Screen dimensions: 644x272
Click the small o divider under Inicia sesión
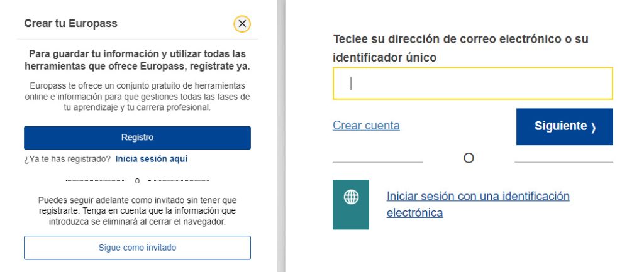pyautogui.click(x=137, y=181)
